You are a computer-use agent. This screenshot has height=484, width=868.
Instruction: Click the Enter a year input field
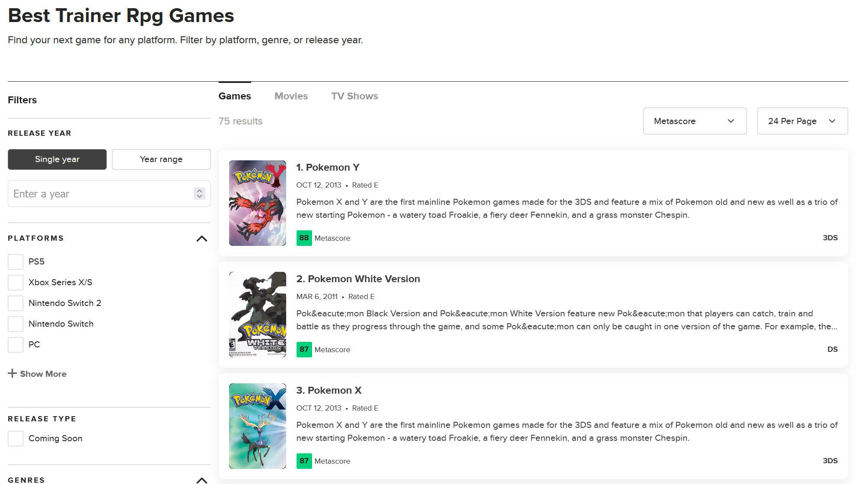[109, 194]
